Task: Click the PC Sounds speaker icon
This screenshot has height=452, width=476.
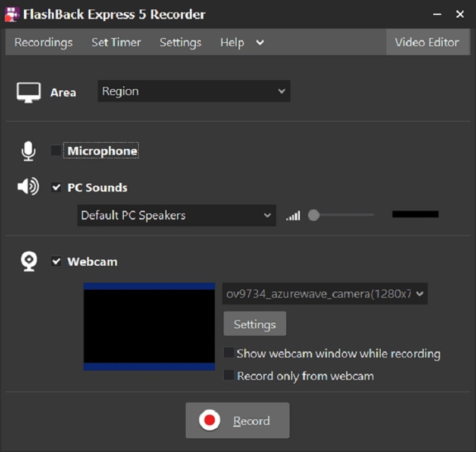Action: pos(27,187)
